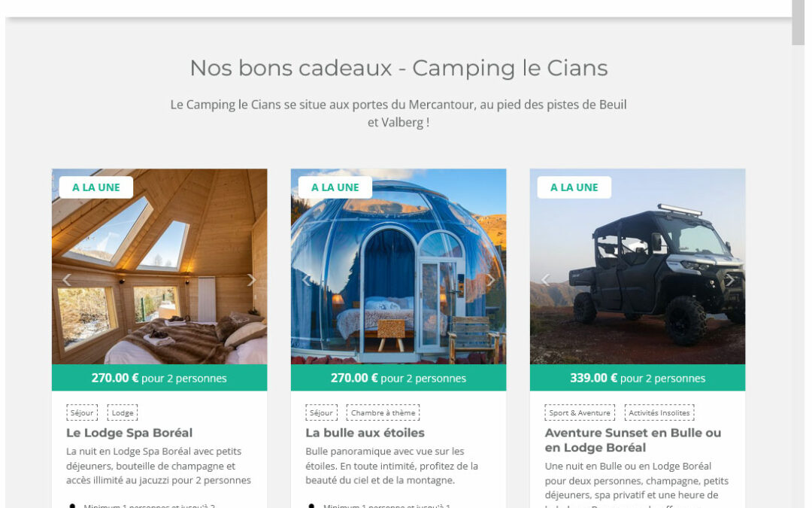Show previous photo of Aventure Sunset card
This screenshot has width=812, height=508.
pos(545,280)
